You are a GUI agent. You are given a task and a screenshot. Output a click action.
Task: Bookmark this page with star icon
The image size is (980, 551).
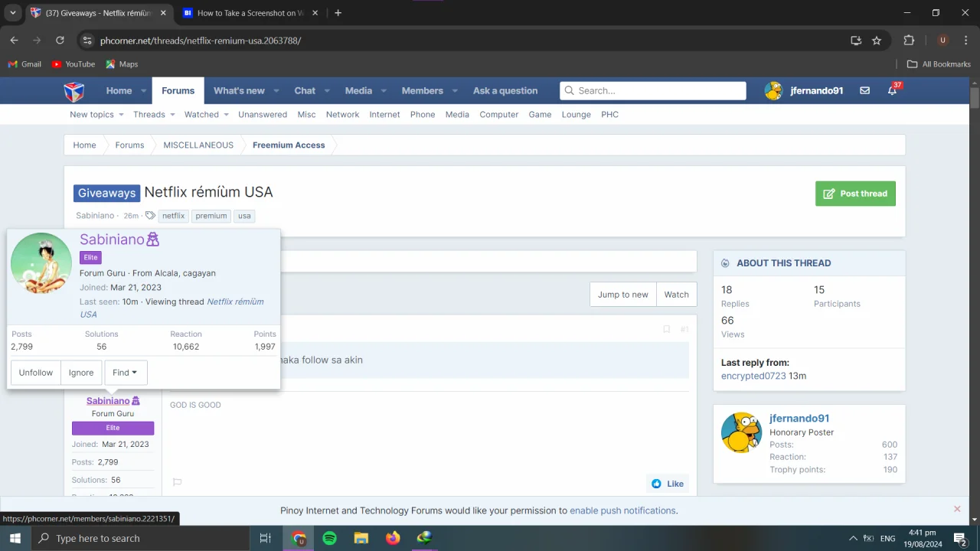click(x=877, y=41)
